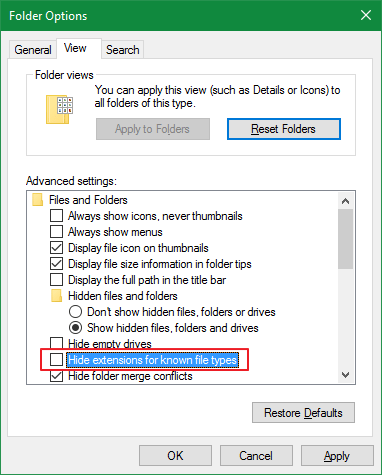The width and height of the screenshot is (382, 475).
Task: Click the Folder views folder icon
Action: pyautogui.click(x=59, y=110)
